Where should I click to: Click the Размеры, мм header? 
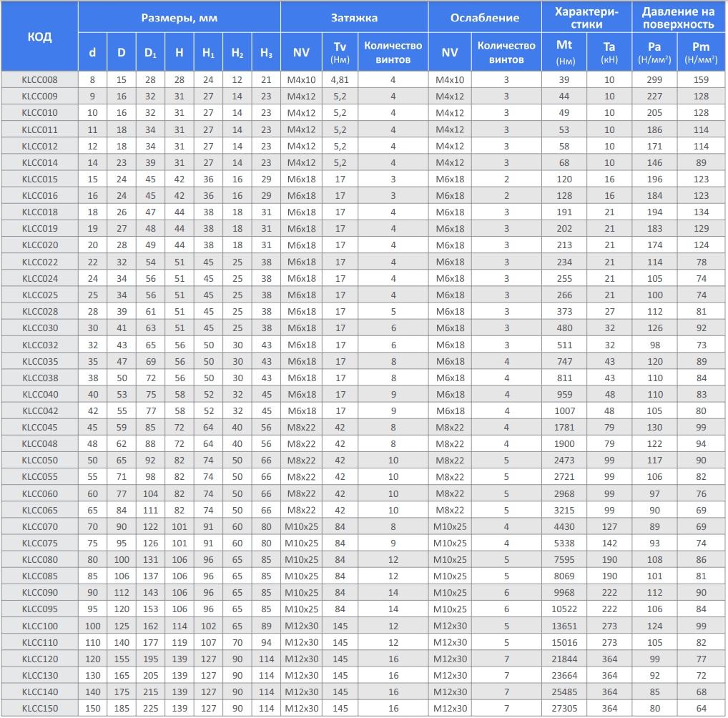[x=179, y=17]
